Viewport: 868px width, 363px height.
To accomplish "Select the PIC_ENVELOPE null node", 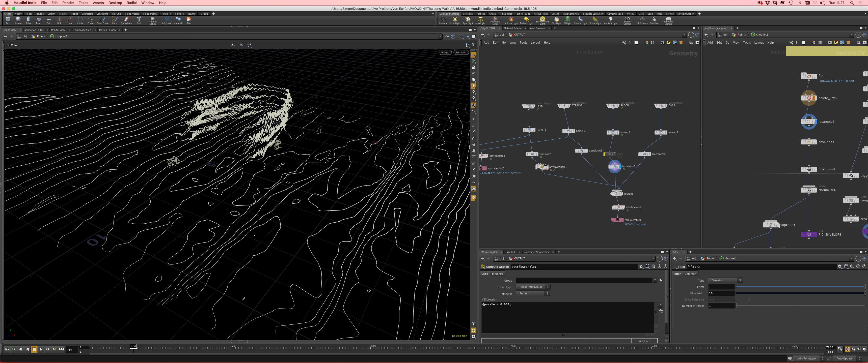I will point(809,234).
